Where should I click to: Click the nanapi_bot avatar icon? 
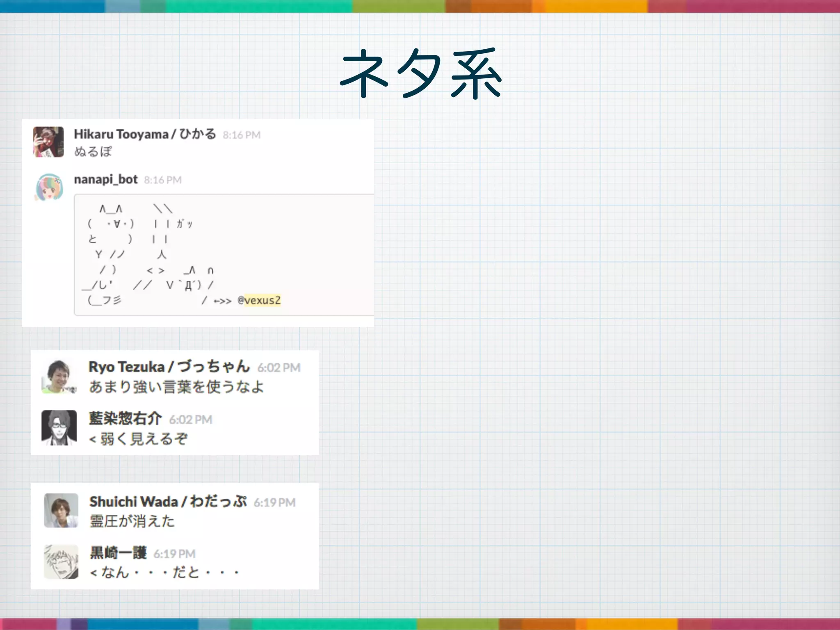pos(49,187)
